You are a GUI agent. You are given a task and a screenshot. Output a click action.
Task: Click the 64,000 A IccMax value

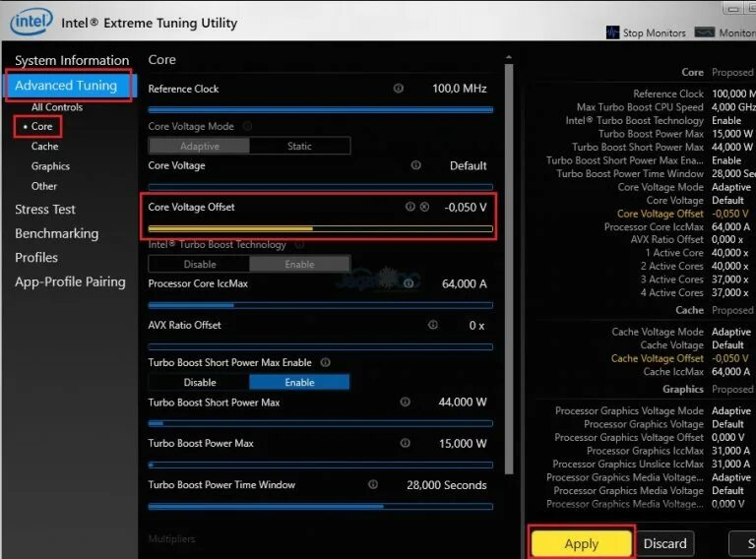(465, 283)
